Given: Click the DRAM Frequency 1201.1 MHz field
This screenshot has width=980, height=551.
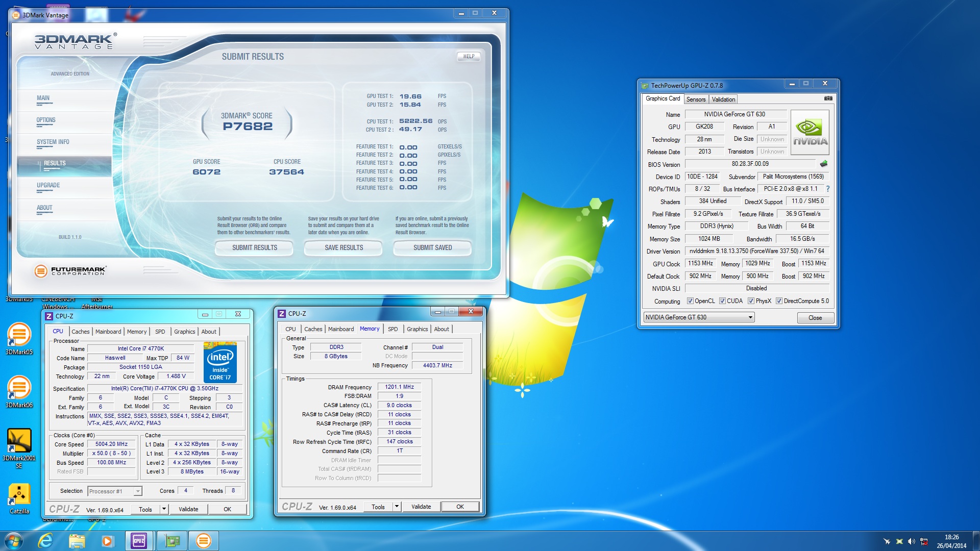Looking at the screenshot, I should [399, 387].
